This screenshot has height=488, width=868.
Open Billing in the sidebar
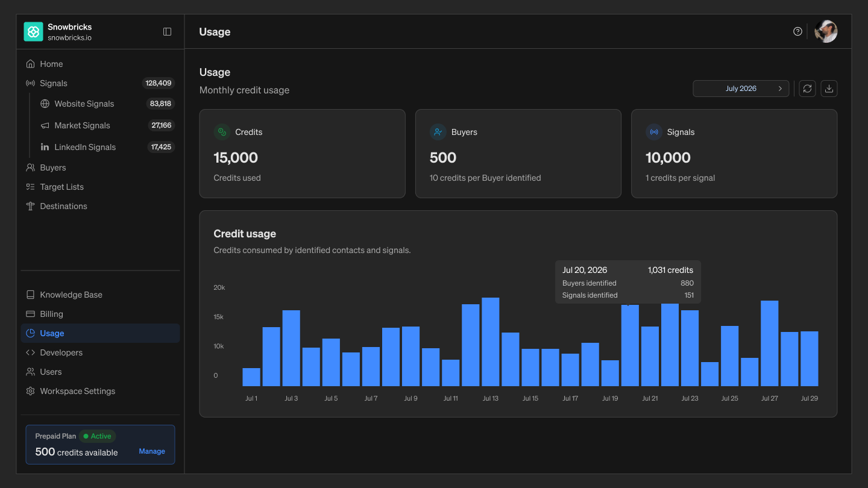click(101, 314)
